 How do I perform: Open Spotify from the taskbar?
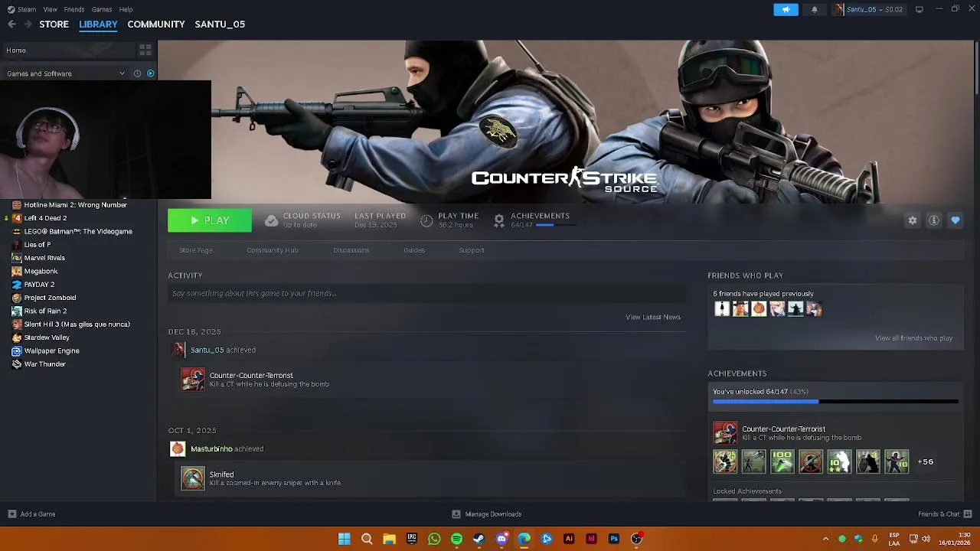[456, 539]
